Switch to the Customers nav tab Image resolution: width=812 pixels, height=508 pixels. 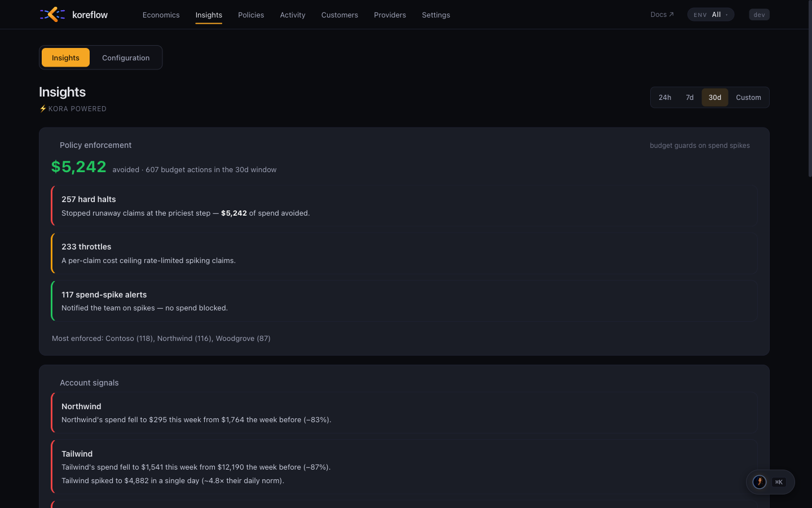click(x=339, y=15)
